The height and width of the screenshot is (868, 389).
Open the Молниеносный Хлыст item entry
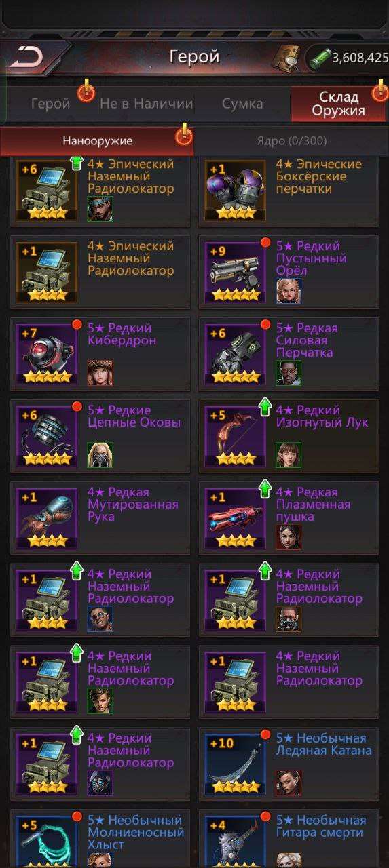click(100, 838)
